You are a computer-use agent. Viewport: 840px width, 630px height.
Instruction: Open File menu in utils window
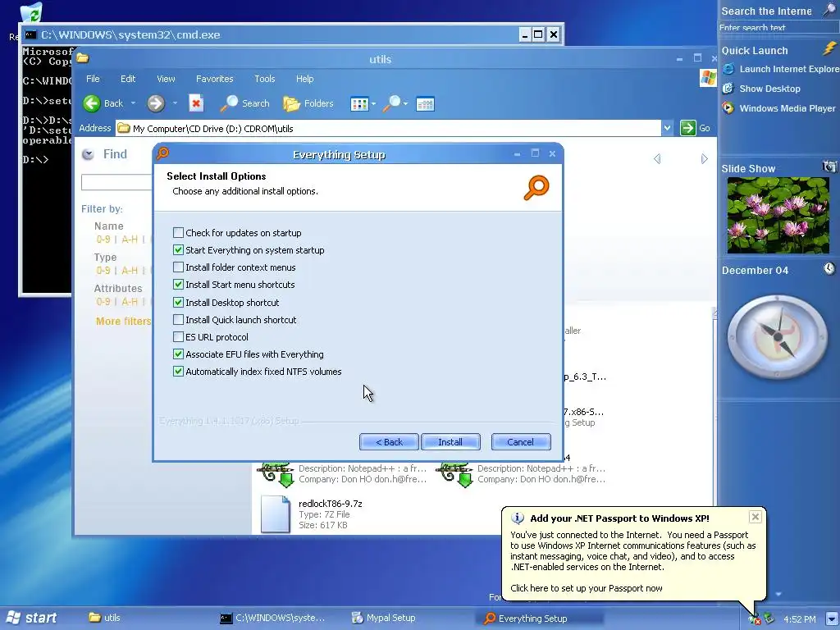coord(93,79)
